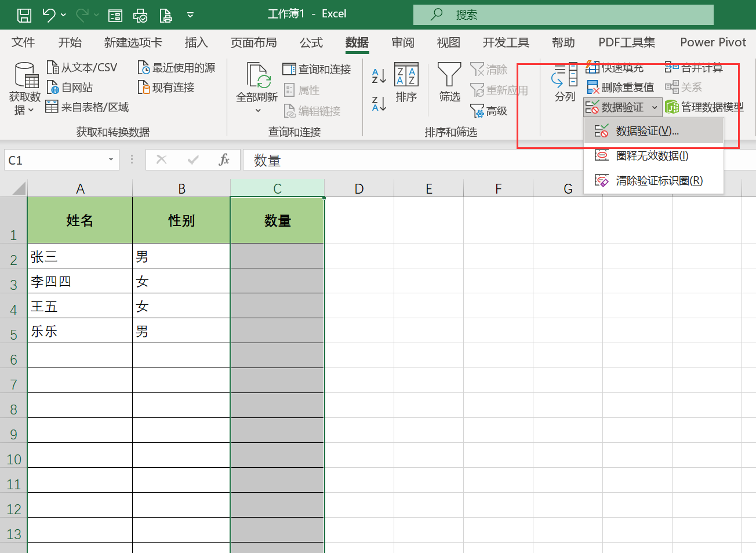
Task: Toggle the 筛选 filter funnel
Action: [449, 82]
